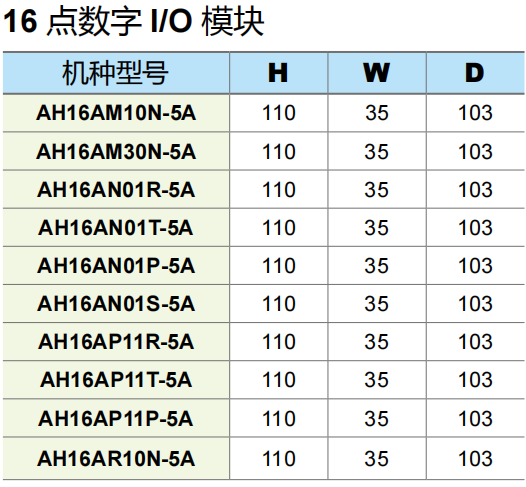This screenshot has width=526, height=487.
Task: Select the D column header
Action: click(475, 73)
